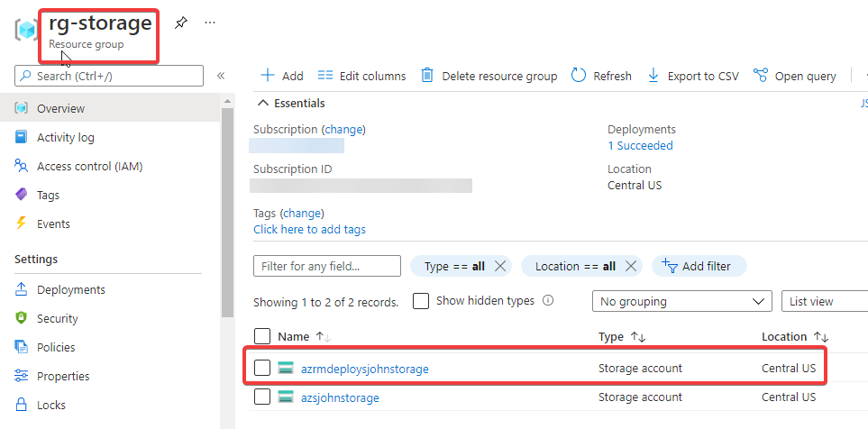Image resolution: width=868 pixels, height=429 pixels.
Task: Click the Events lightning bolt icon
Action: tap(21, 224)
